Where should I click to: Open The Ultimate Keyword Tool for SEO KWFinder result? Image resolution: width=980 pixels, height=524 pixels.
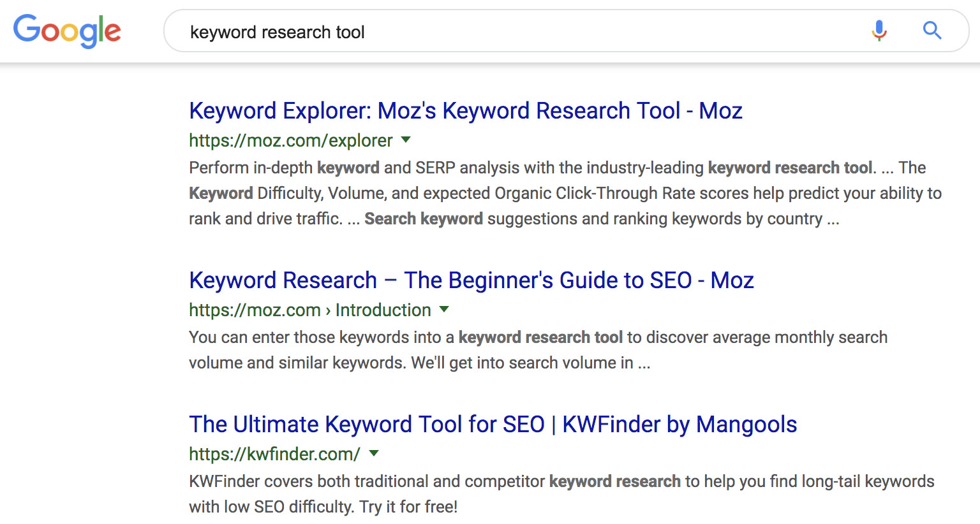click(x=493, y=425)
